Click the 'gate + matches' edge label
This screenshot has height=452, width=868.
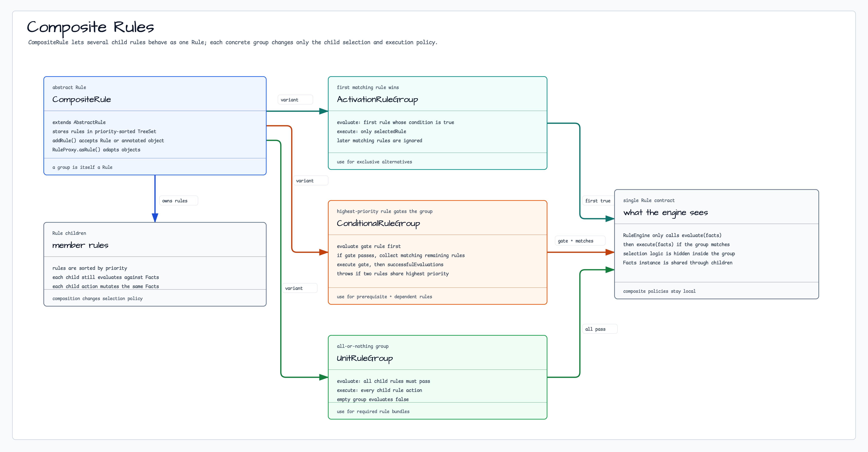point(580,241)
